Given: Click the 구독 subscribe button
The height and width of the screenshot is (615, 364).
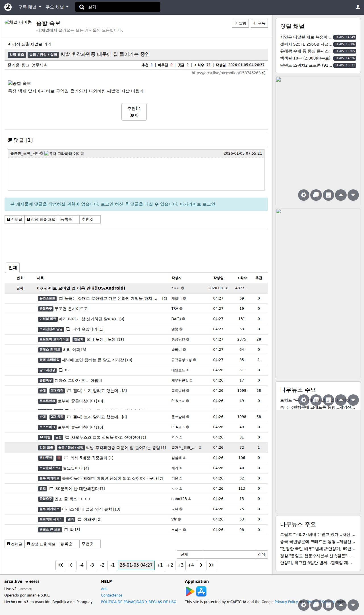Looking at the screenshot, I should [259, 23].
